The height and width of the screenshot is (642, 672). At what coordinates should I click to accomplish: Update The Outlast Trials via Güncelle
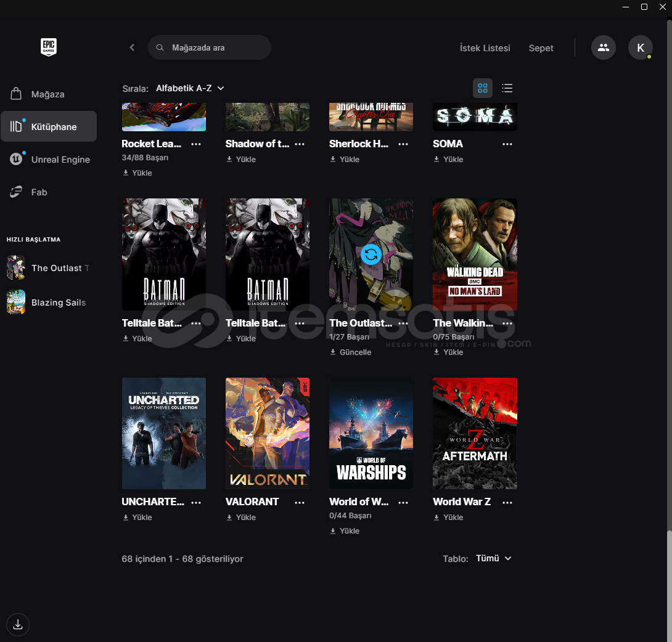tap(351, 352)
